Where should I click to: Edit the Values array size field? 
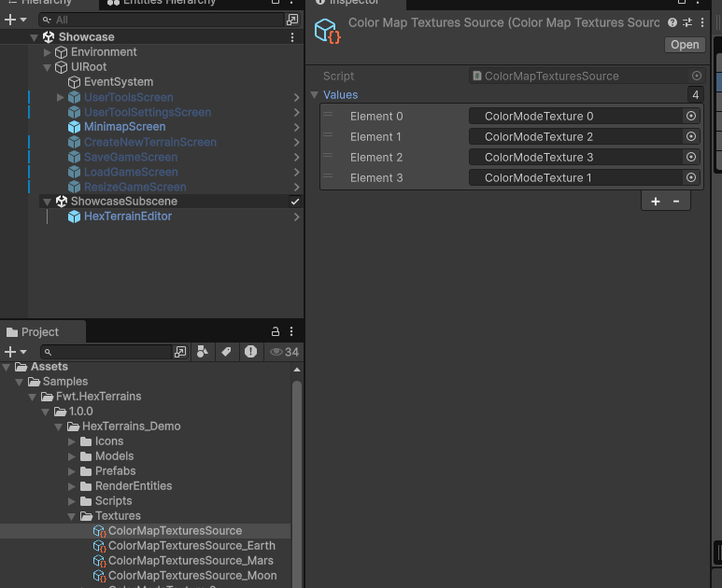695,95
